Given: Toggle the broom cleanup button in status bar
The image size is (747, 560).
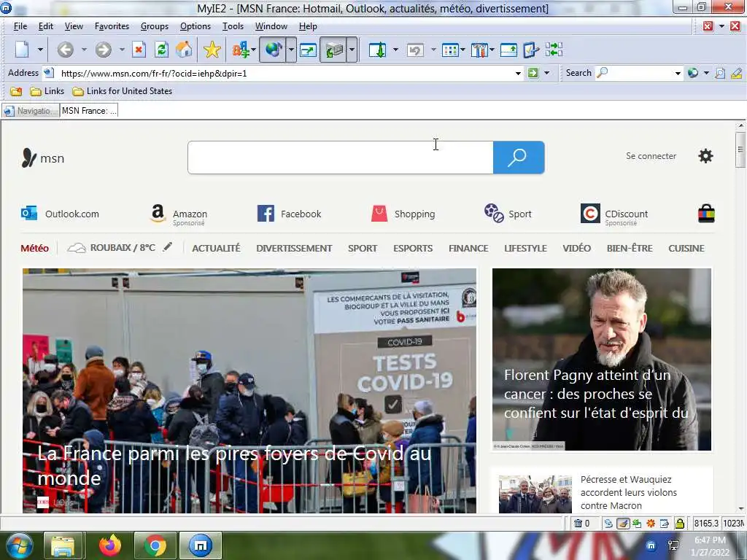Looking at the screenshot, I should 623,524.
